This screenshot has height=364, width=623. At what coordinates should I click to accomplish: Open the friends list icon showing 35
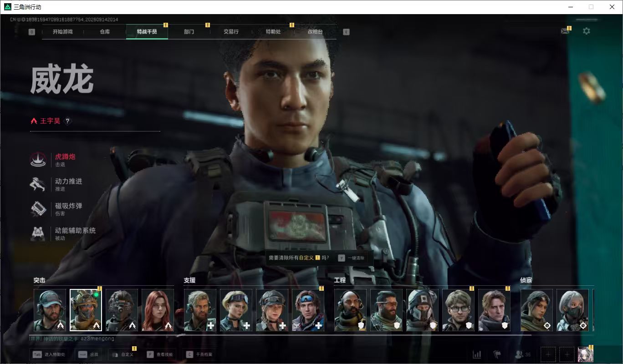click(x=522, y=354)
